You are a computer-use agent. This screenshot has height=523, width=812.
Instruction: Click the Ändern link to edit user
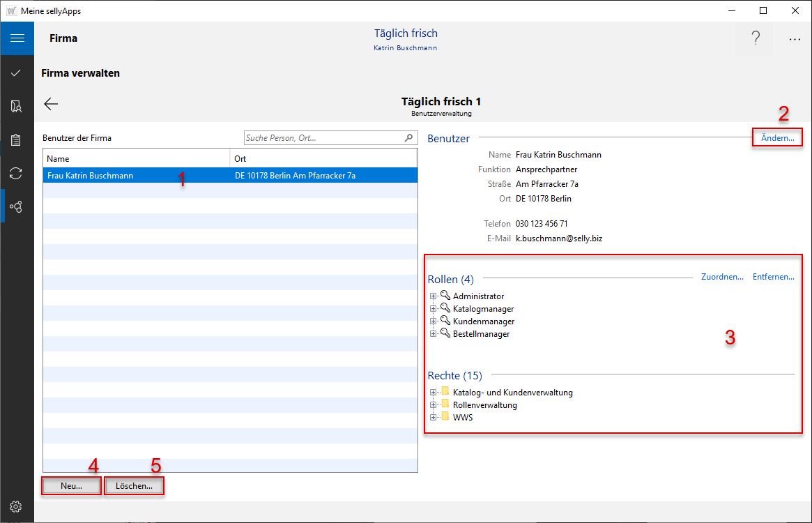777,138
